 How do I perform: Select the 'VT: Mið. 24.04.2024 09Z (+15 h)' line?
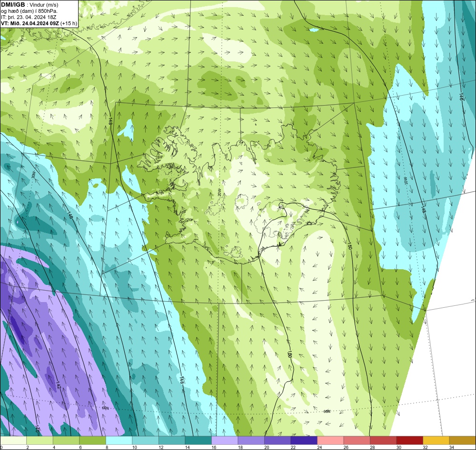(39, 23)
